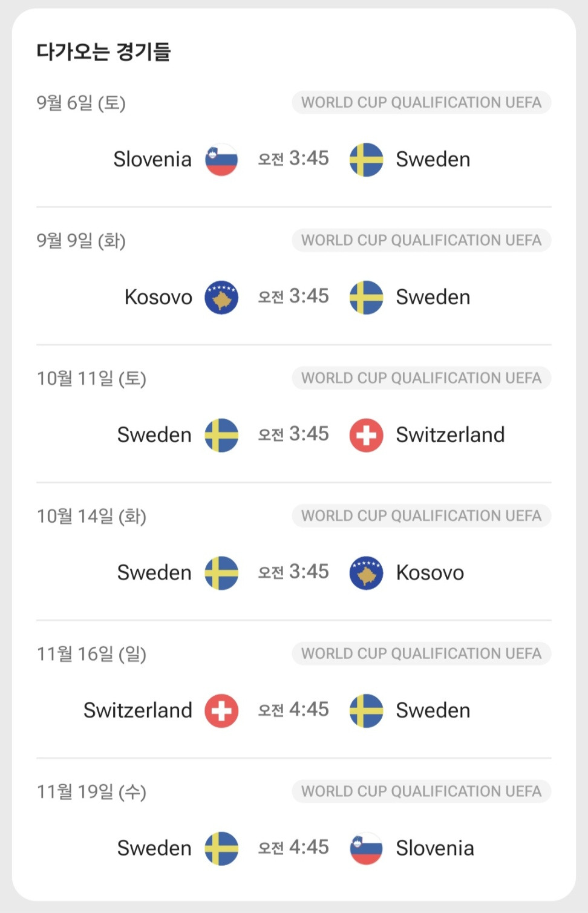The image size is (588, 913).
Task: Open World Cup Qualification tag for 10월 14일
Action: click(422, 515)
